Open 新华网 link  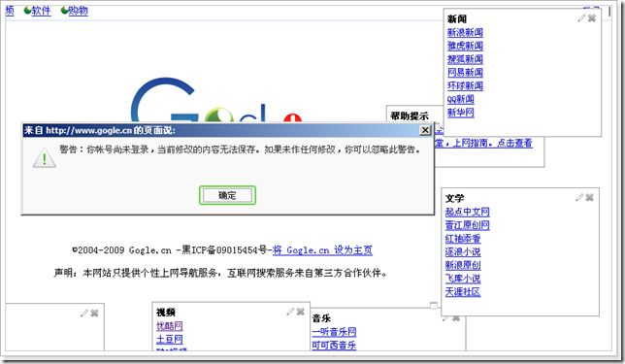[461, 113]
